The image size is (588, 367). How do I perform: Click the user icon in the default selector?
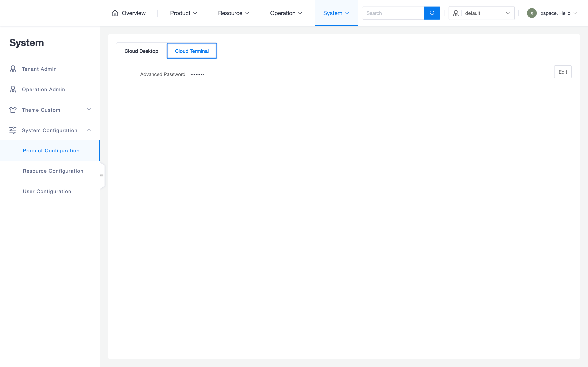click(456, 13)
